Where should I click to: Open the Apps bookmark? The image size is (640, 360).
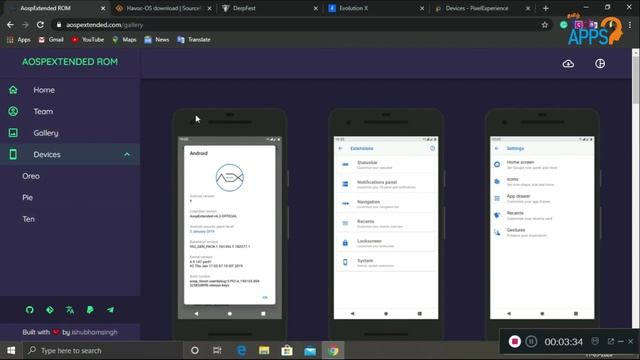[18, 40]
